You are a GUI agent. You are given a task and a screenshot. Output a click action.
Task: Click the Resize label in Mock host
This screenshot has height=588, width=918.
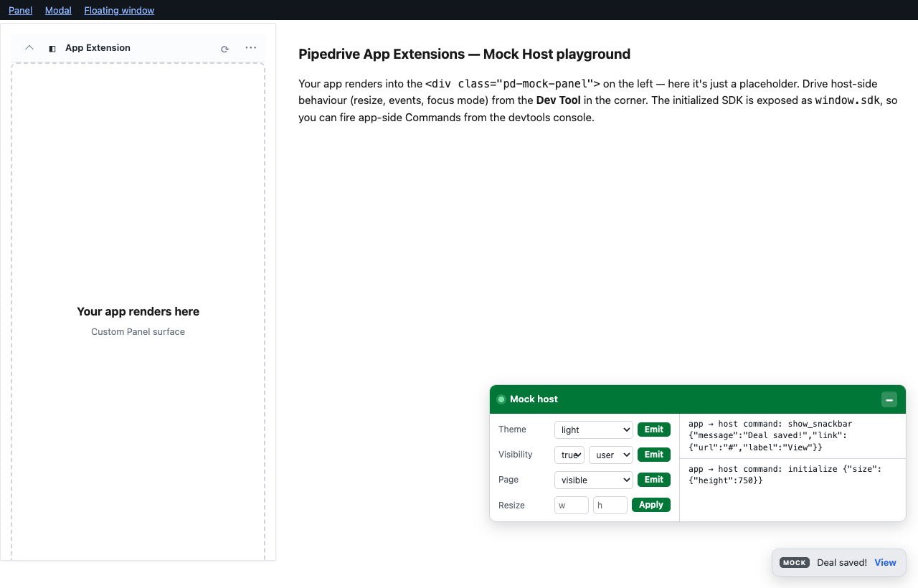(x=511, y=506)
